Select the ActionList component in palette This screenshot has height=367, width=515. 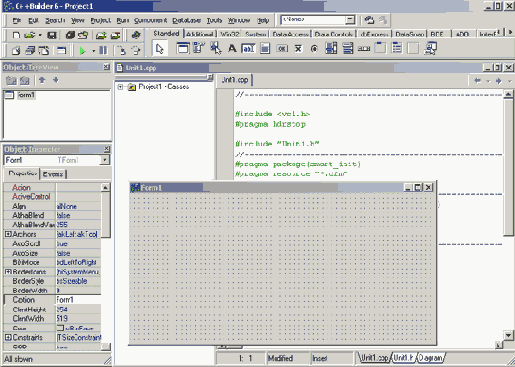[x=430, y=48]
